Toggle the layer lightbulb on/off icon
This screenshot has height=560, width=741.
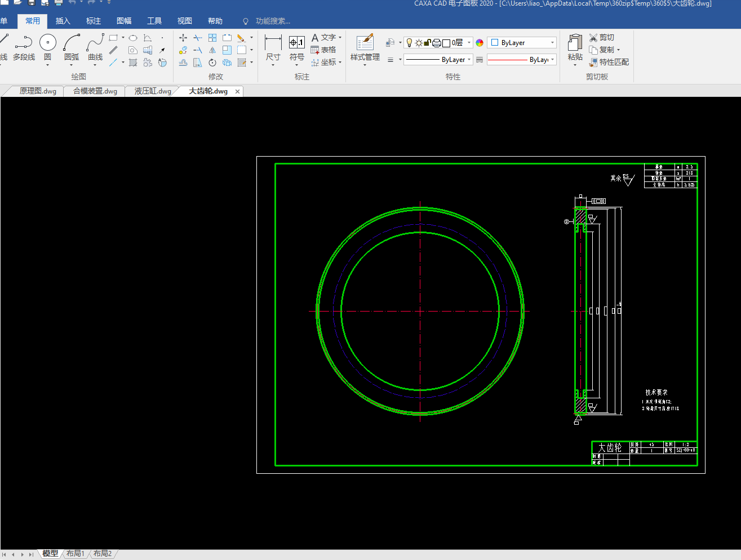point(410,43)
